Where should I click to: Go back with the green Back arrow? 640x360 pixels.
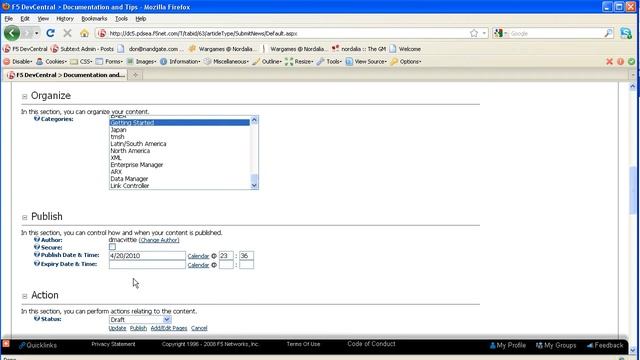12,33
